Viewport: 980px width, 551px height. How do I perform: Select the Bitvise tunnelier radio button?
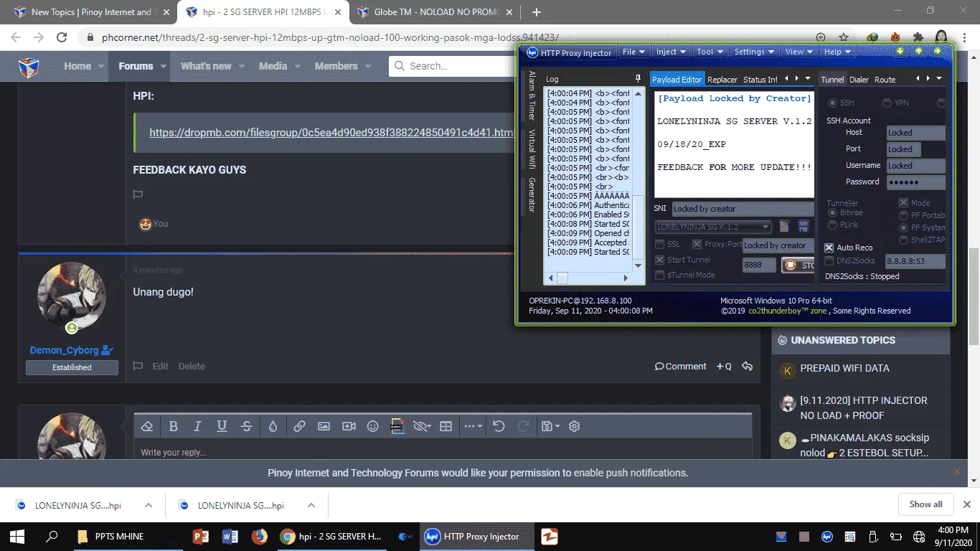click(x=833, y=213)
